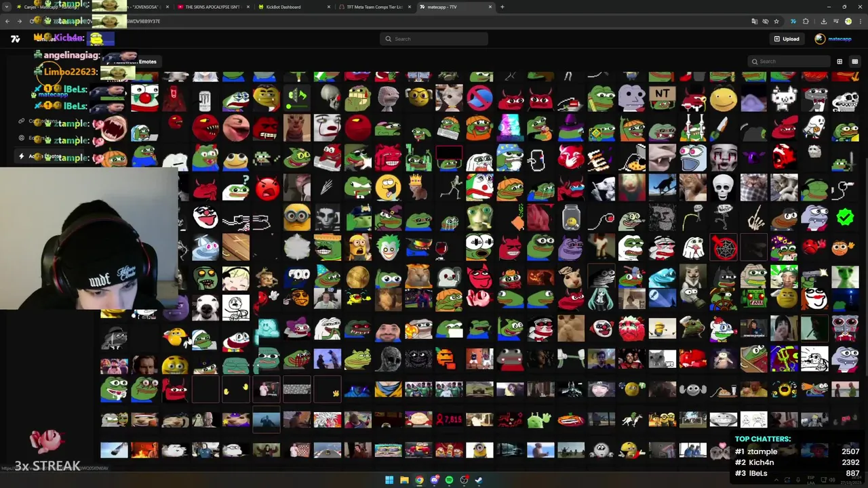
Task: Switch to large grid view
Action: click(x=840, y=61)
